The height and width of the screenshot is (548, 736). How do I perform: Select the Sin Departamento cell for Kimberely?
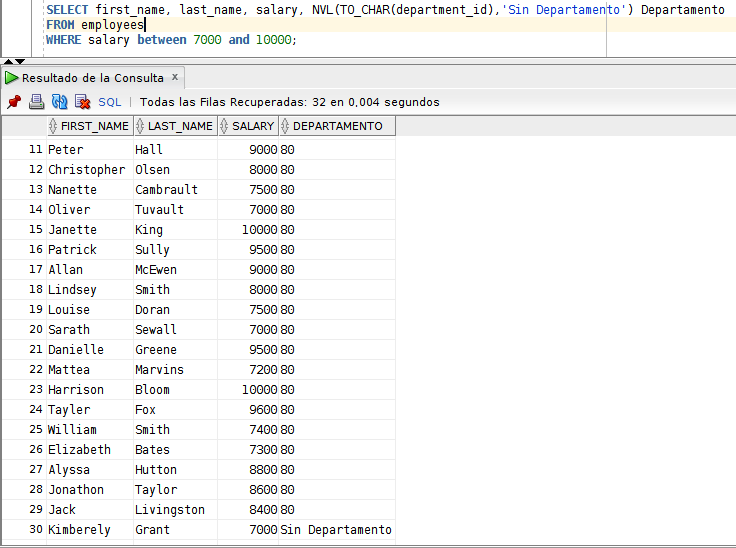click(x=336, y=530)
